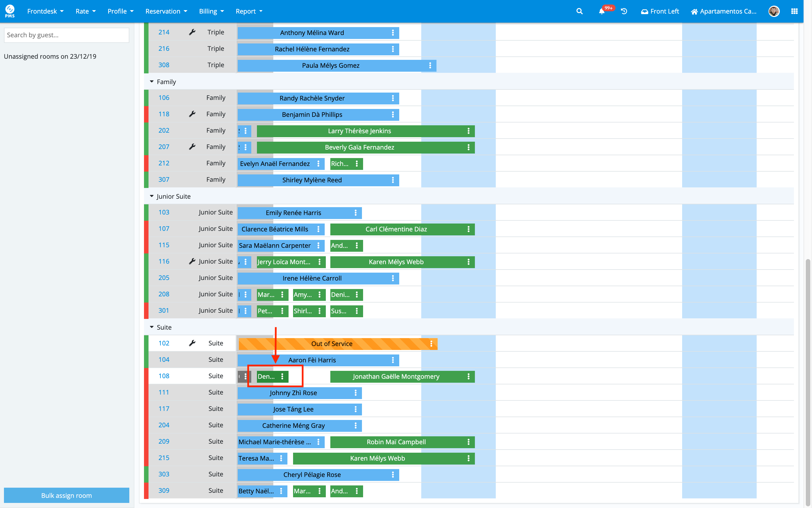
Task: Collapse the Junior Suite room group
Action: [152, 196]
